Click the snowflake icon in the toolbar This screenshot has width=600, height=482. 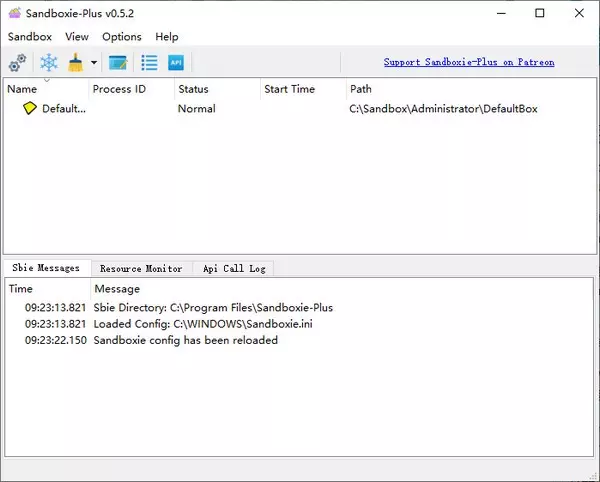(x=48, y=63)
